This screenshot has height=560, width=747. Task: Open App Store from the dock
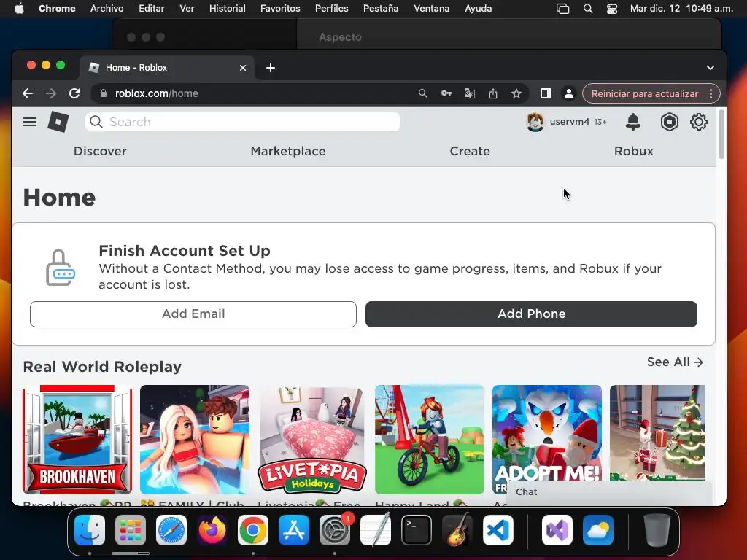(294, 530)
